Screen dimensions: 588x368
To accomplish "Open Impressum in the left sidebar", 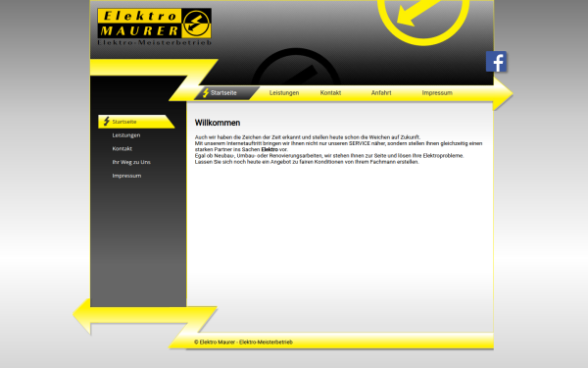I will click(126, 176).
